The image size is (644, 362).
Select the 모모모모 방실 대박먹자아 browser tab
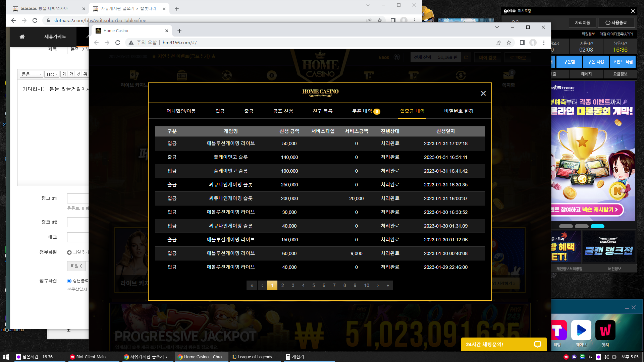click(49, 8)
